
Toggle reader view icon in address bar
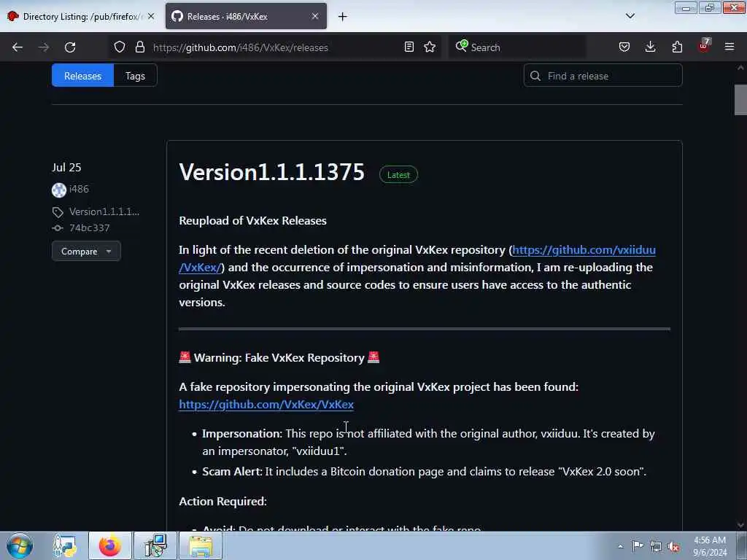click(x=409, y=47)
